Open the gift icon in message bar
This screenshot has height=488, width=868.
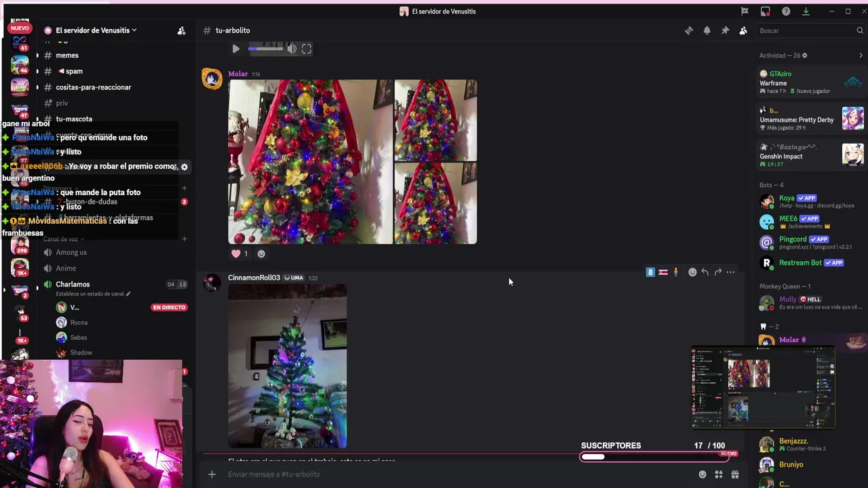(x=735, y=474)
